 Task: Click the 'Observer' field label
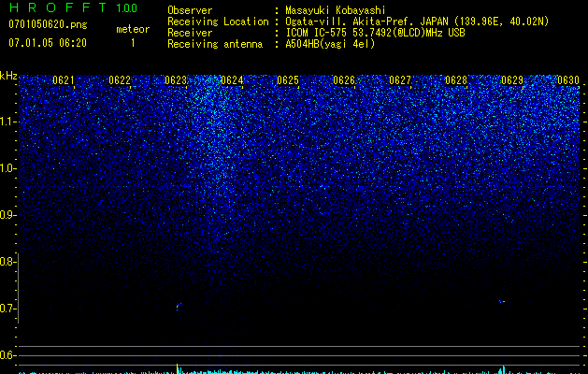pyautogui.click(x=190, y=10)
